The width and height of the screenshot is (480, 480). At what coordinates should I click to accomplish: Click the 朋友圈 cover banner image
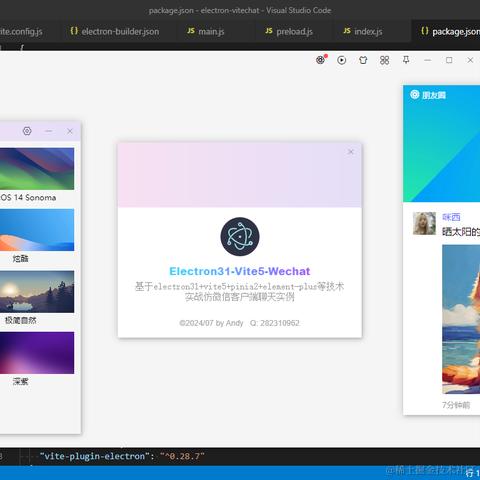(x=442, y=143)
